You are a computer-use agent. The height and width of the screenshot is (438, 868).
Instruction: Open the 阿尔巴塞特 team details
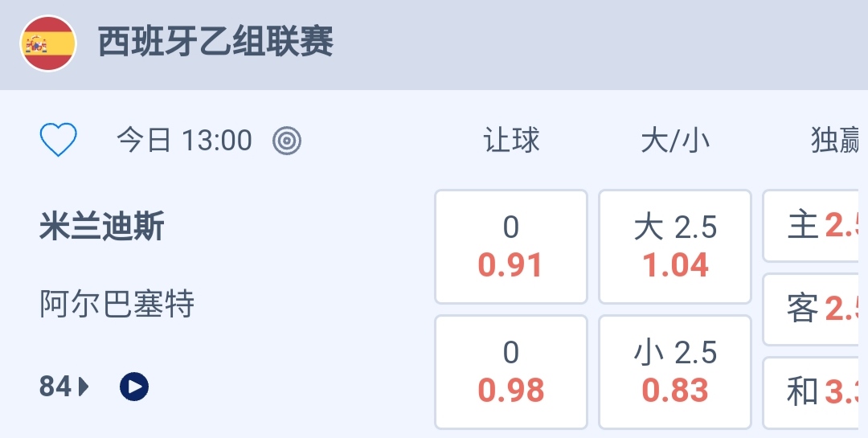tap(117, 305)
